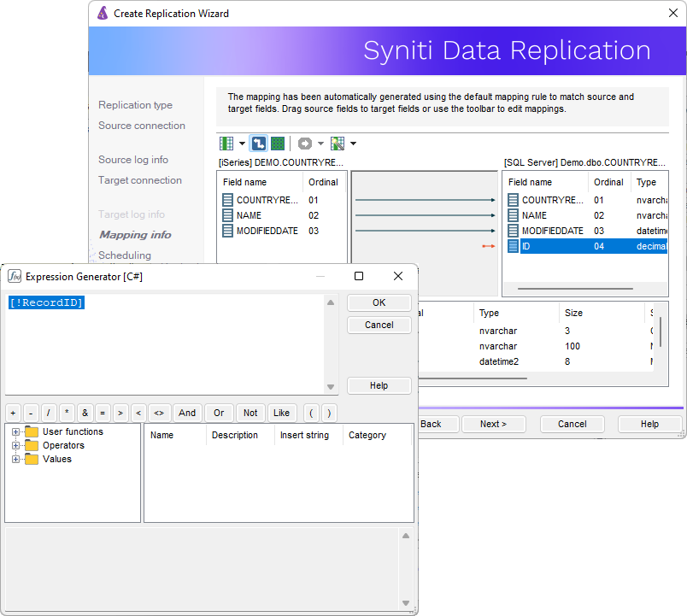
Task: Open the dropdown arrow beside the column table icon
Action: pos(242,144)
